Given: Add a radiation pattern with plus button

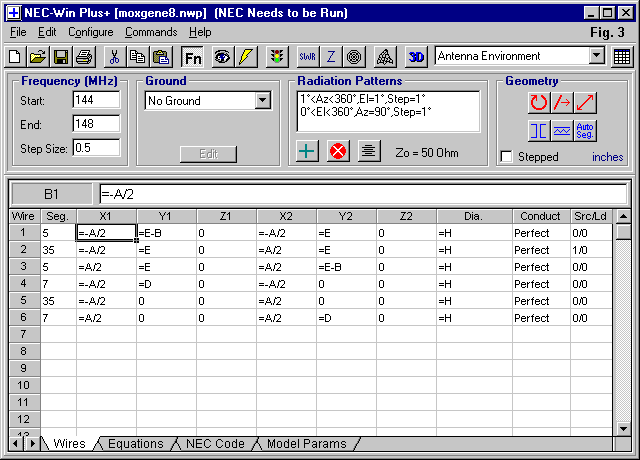Looking at the screenshot, I should (308, 151).
